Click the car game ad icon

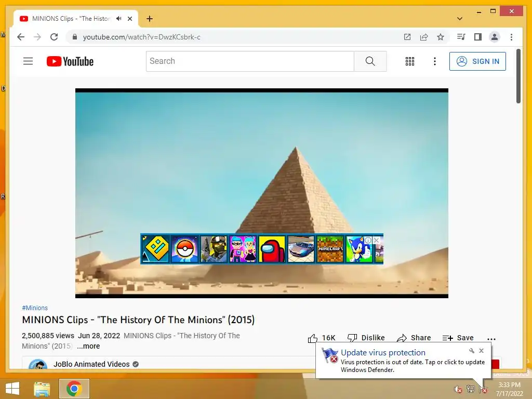click(x=301, y=249)
